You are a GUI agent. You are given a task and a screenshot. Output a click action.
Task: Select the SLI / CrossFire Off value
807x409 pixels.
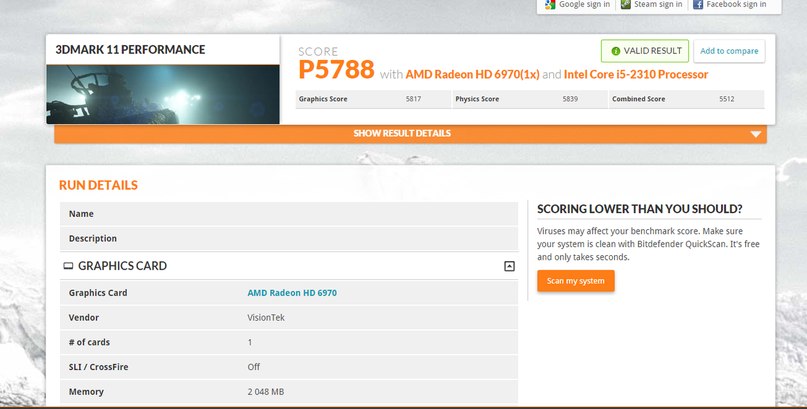(254, 367)
